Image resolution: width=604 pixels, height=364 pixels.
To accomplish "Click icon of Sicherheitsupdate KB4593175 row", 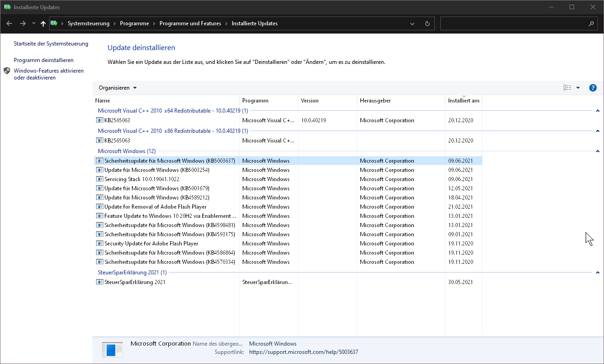I will point(100,234).
